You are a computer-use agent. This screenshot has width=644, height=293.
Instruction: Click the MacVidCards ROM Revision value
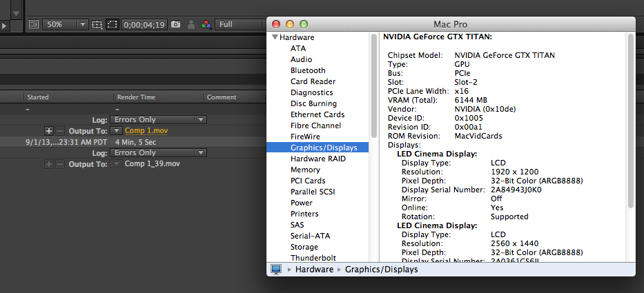478,136
